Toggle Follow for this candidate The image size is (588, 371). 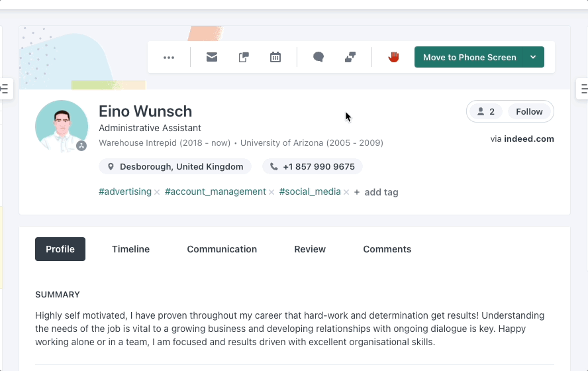[529, 112]
